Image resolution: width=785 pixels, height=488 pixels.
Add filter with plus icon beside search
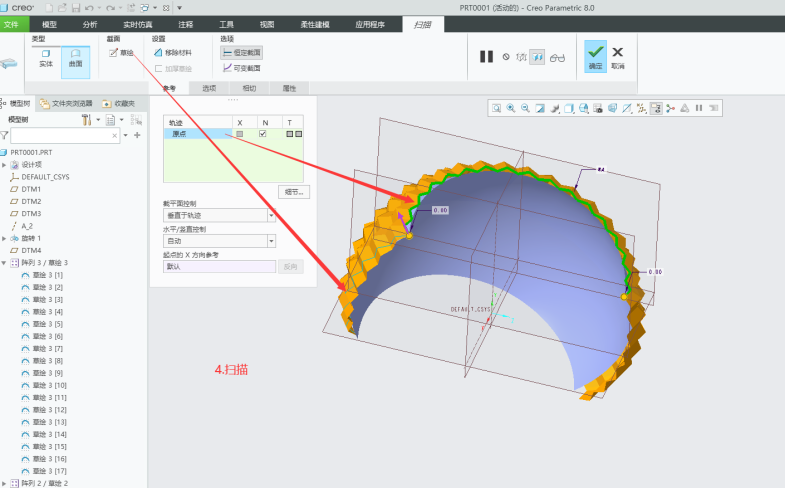click(137, 135)
